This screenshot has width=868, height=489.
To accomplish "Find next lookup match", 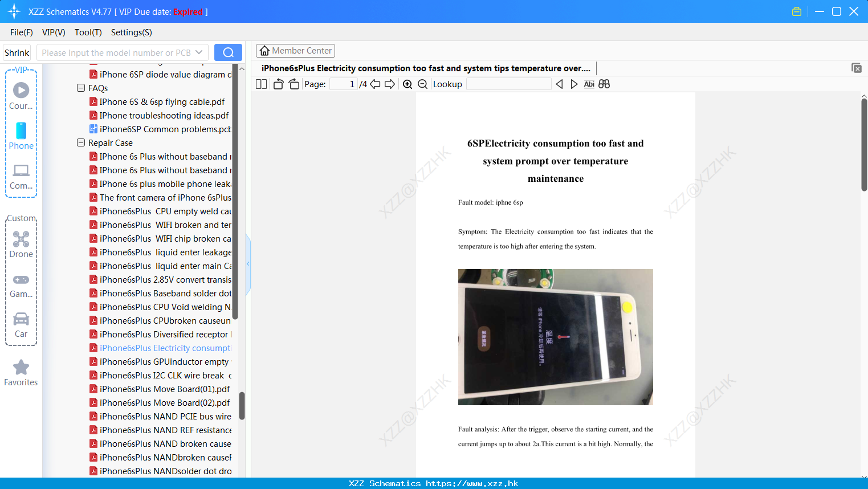I will [574, 84].
